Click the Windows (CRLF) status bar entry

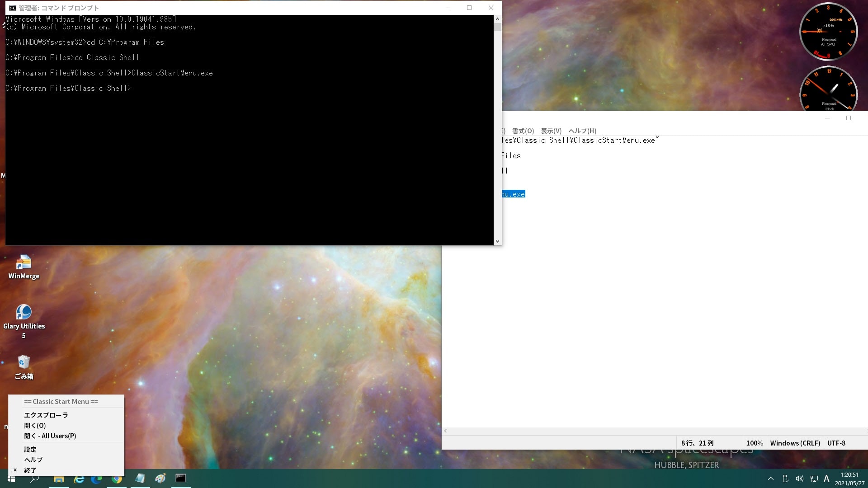pos(795,443)
